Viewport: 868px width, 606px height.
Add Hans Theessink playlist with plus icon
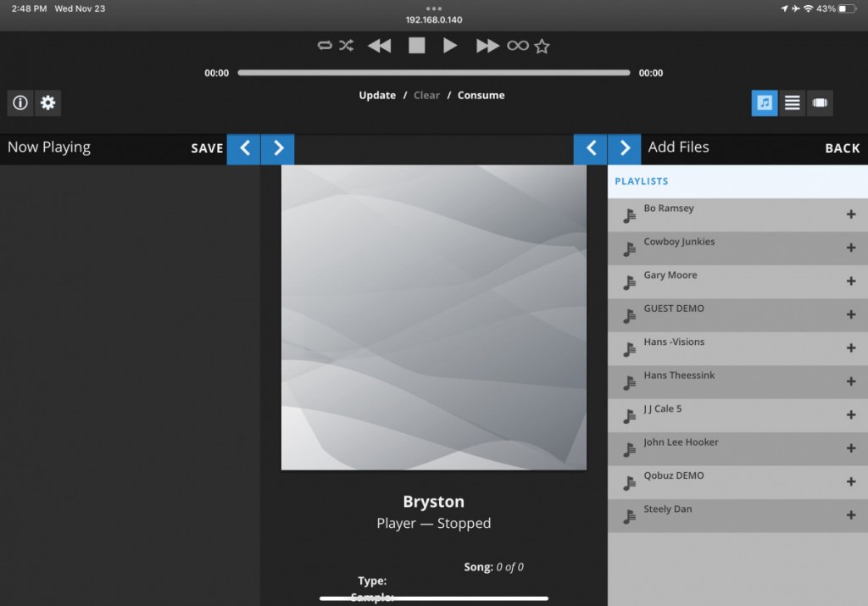[851, 381]
